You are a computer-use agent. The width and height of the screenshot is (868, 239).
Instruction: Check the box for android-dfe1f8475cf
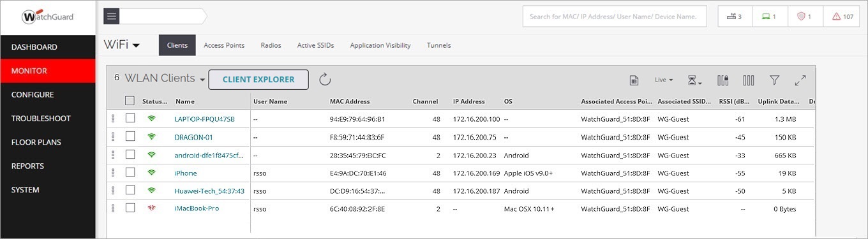(x=130, y=154)
